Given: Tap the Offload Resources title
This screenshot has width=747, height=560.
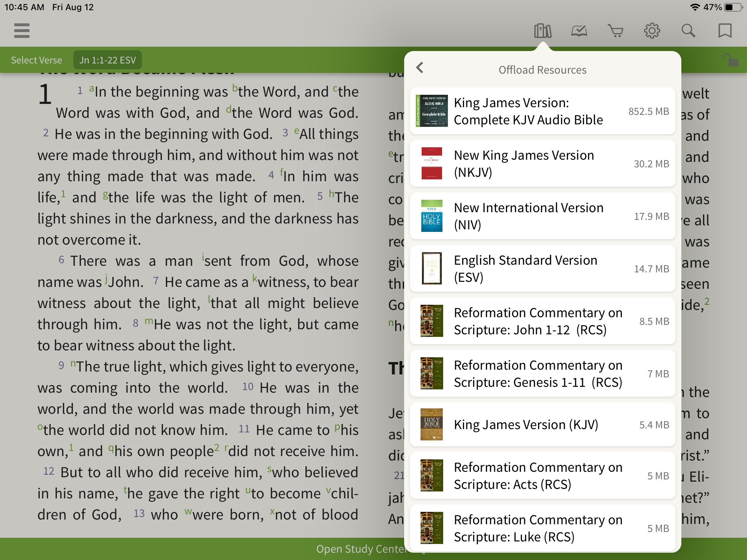Looking at the screenshot, I should tap(542, 70).
